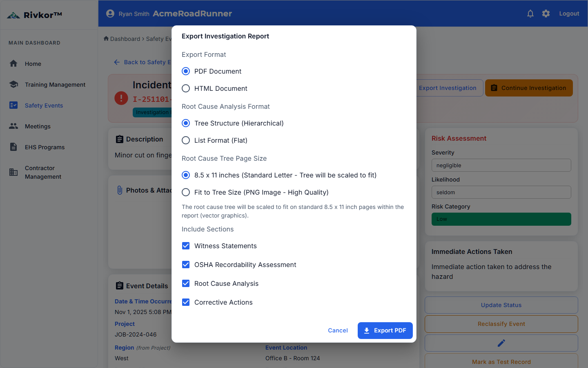The image size is (588, 368).
Task: Click the pencil edit icon button
Action: tap(501, 343)
